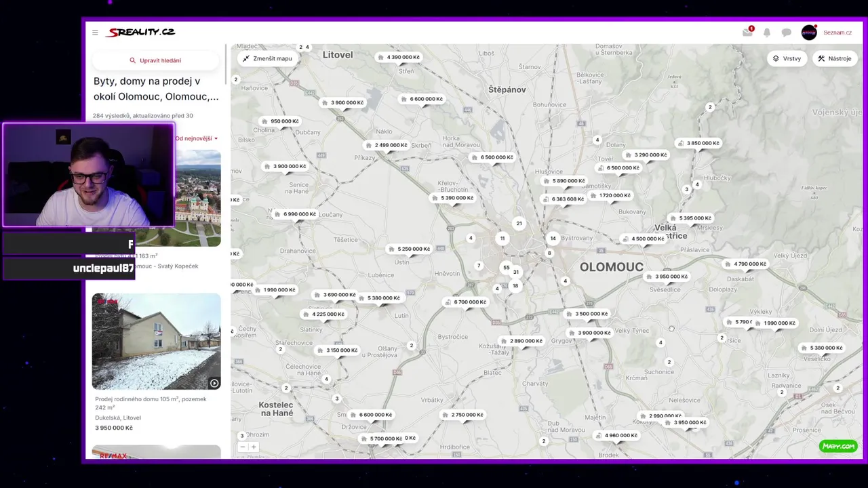Select map marker 6 990 000 Kč

click(x=296, y=214)
